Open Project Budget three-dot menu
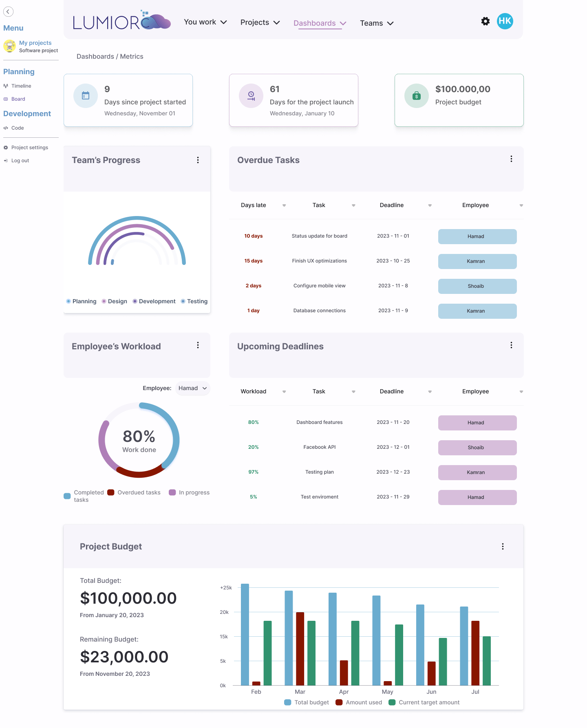The width and height of the screenshot is (587, 728). point(503,547)
